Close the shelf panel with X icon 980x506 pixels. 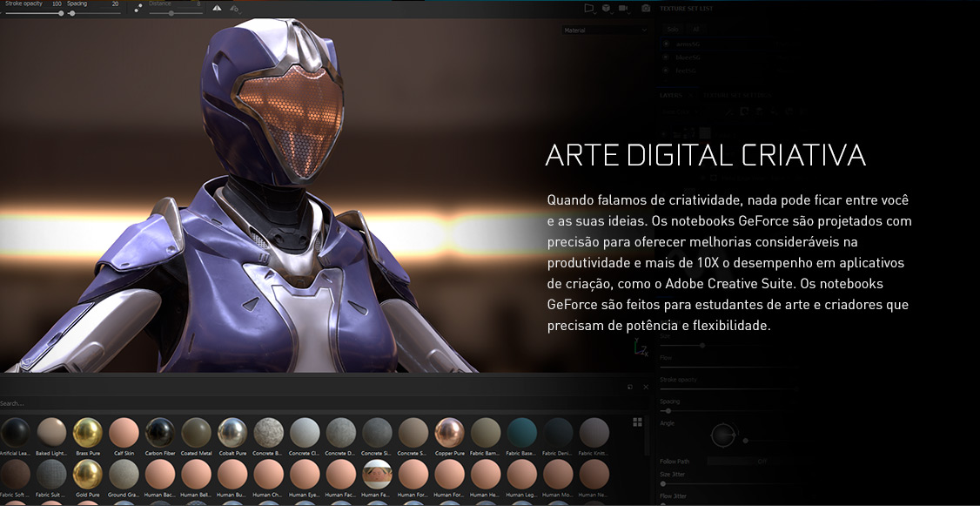(x=646, y=387)
